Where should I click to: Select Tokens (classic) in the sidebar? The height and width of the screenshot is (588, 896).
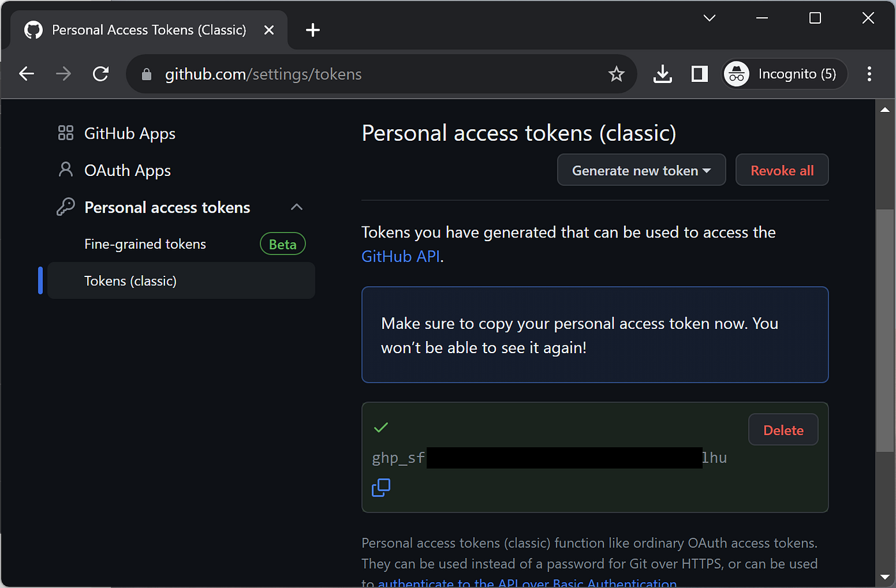pos(131,281)
